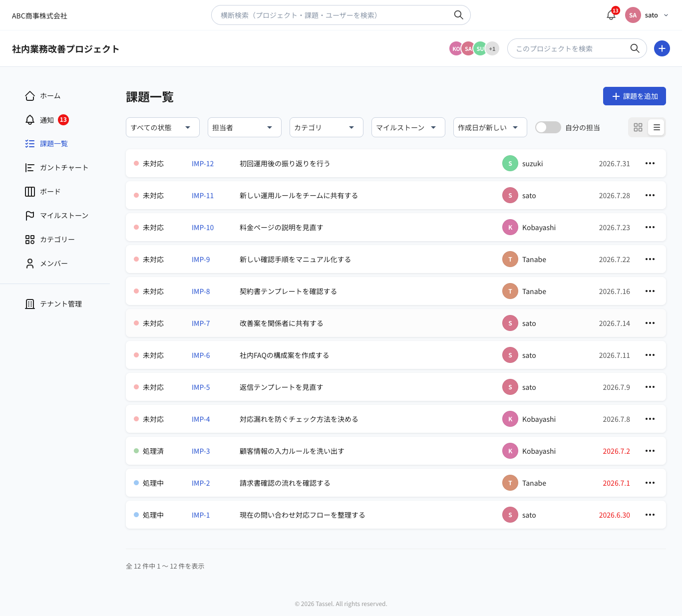Open issue link IMP-9
Screen dimensions: 682x616
(x=201, y=260)
